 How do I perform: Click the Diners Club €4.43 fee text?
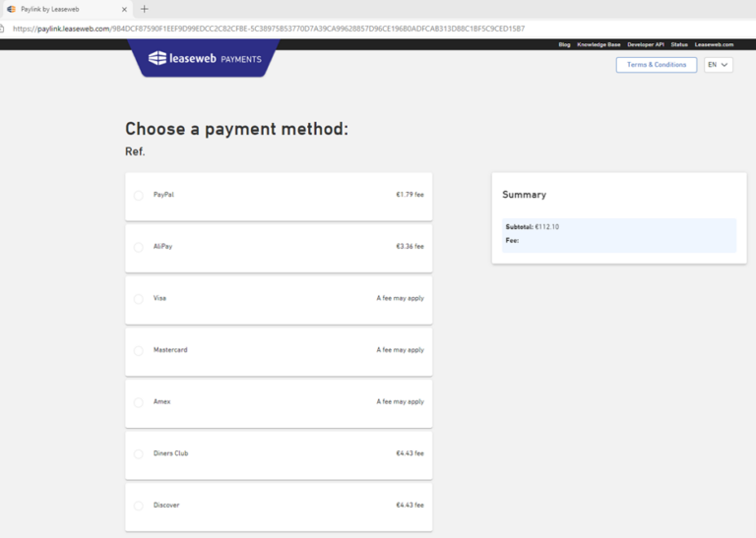tap(409, 453)
